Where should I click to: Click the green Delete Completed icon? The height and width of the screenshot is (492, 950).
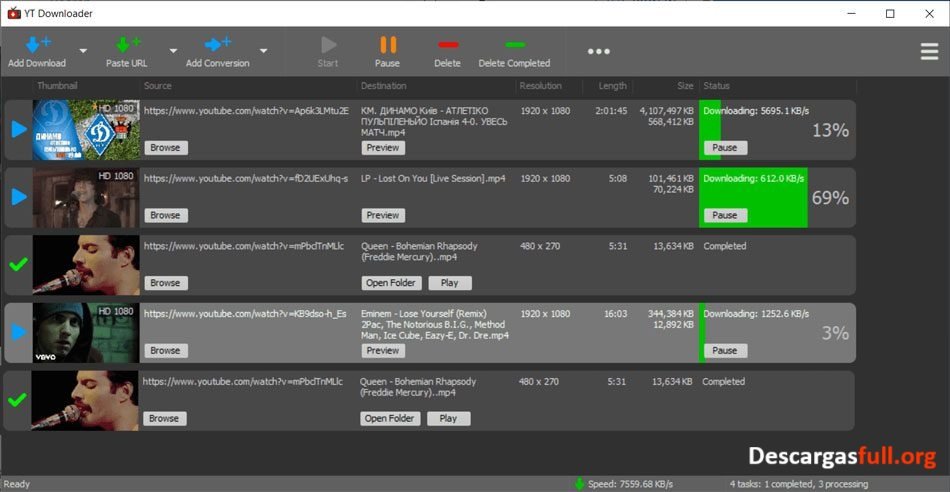(x=516, y=44)
